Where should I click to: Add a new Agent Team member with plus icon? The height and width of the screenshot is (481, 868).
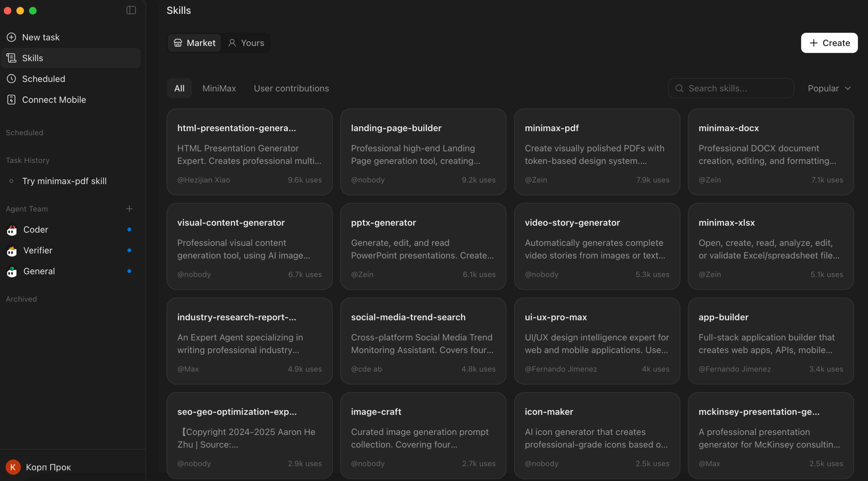[x=129, y=209]
